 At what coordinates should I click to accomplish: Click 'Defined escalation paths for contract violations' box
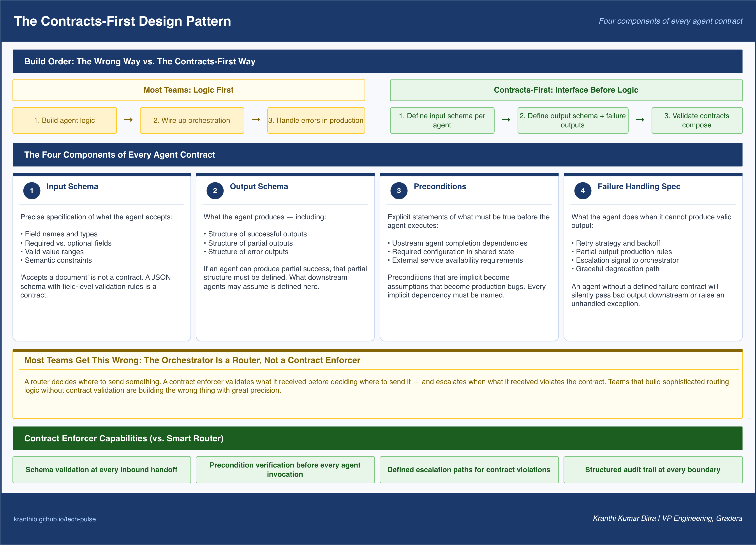[x=469, y=470]
